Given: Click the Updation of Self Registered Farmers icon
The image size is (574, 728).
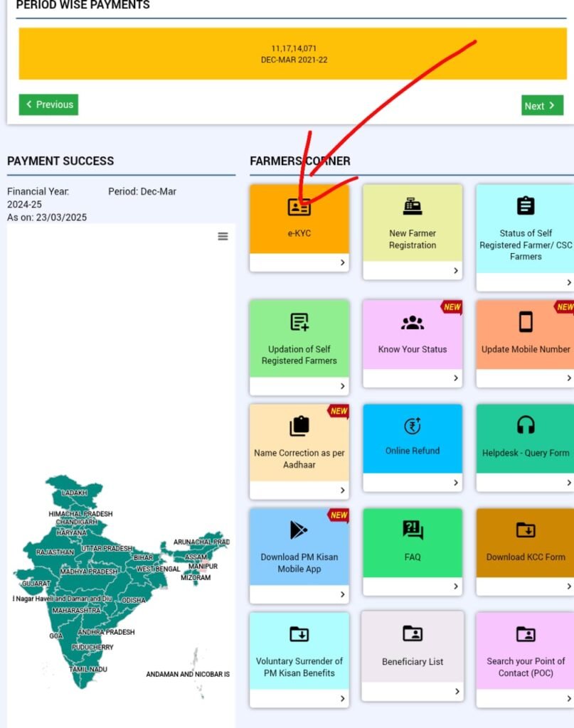Looking at the screenshot, I should tap(299, 322).
